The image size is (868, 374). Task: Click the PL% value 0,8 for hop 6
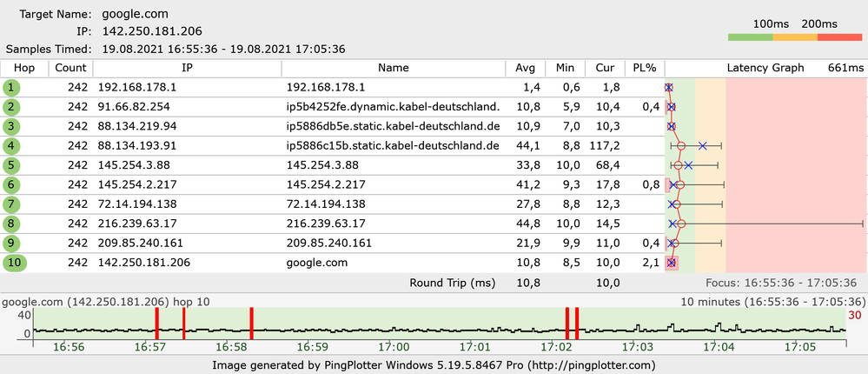pos(653,184)
